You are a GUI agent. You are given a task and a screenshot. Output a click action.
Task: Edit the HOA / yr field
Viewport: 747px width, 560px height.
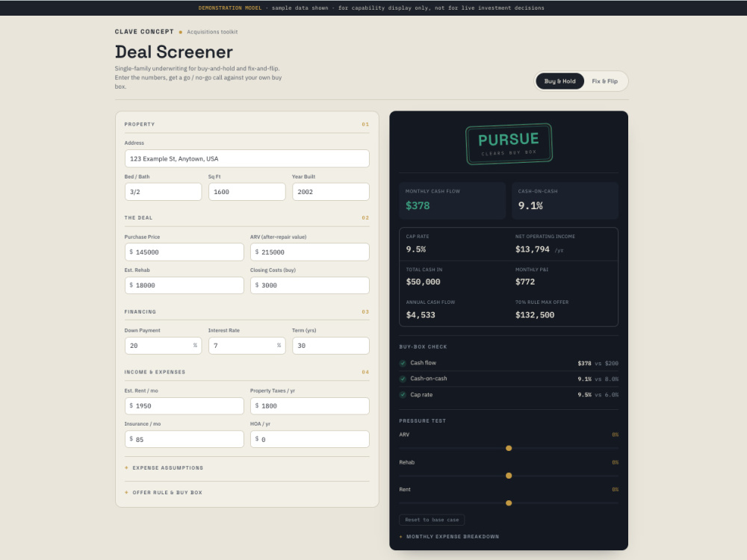(310, 439)
